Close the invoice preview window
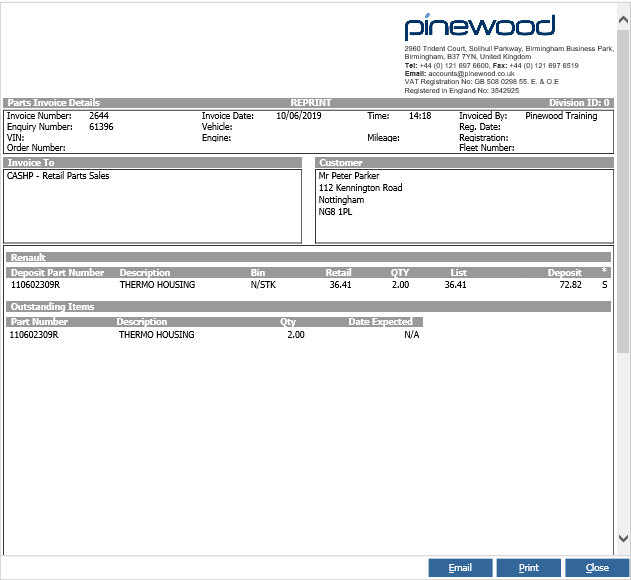This screenshot has height=580, width=631. click(597, 568)
